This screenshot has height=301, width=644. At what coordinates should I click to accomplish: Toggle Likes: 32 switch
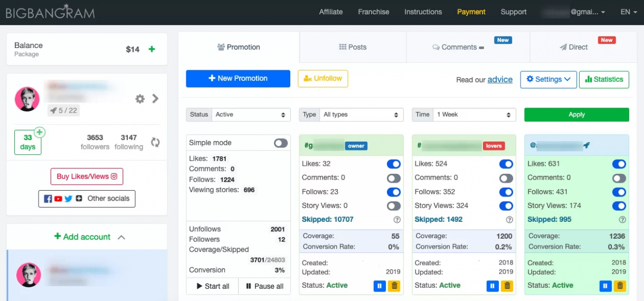pyautogui.click(x=394, y=164)
